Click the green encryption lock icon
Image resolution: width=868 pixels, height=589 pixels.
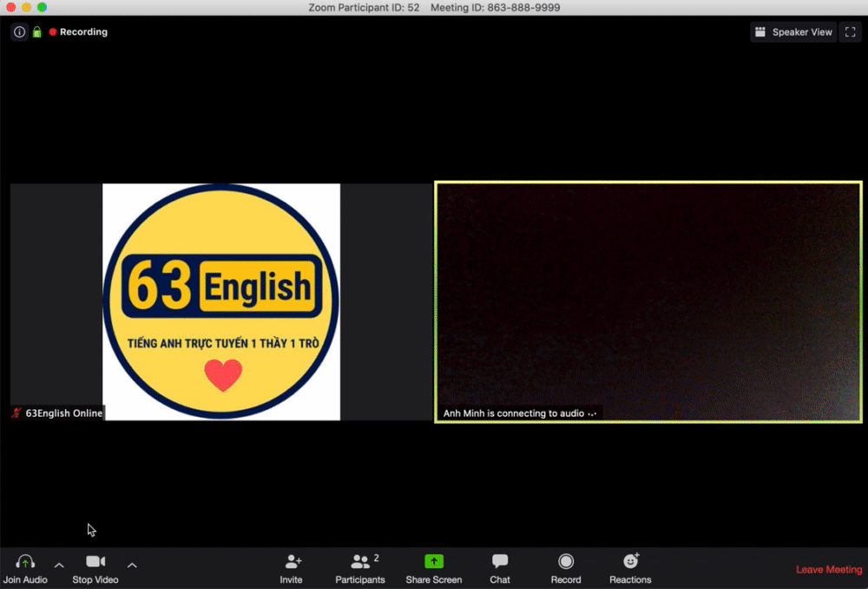[x=37, y=31]
